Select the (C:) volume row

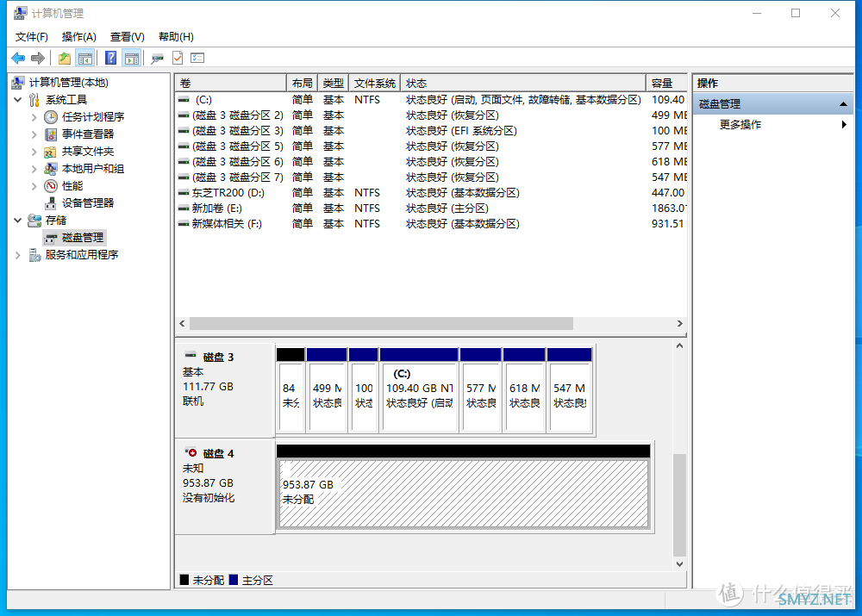tap(432, 99)
